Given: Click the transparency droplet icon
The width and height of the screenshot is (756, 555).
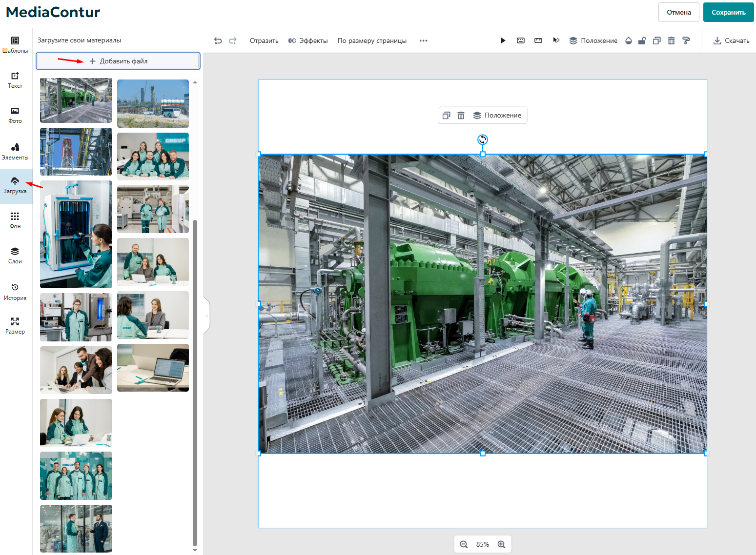Looking at the screenshot, I should coord(629,40).
